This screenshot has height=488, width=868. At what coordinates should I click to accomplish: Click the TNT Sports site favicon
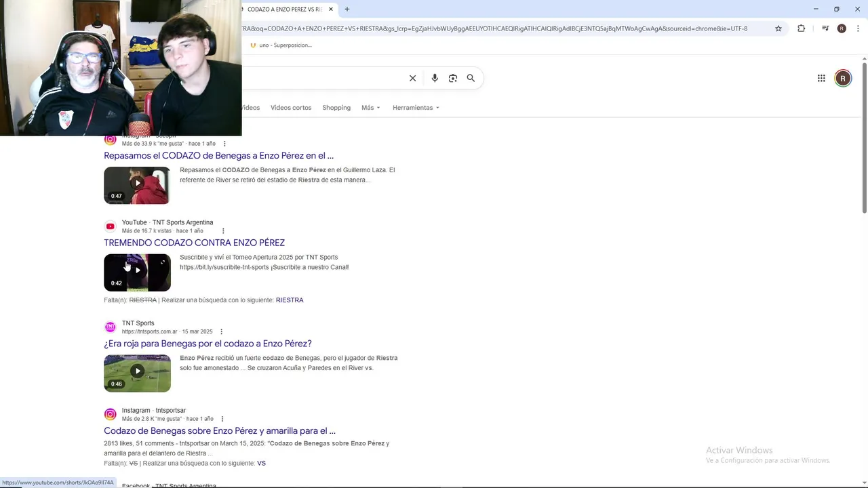(x=110, y=327)
